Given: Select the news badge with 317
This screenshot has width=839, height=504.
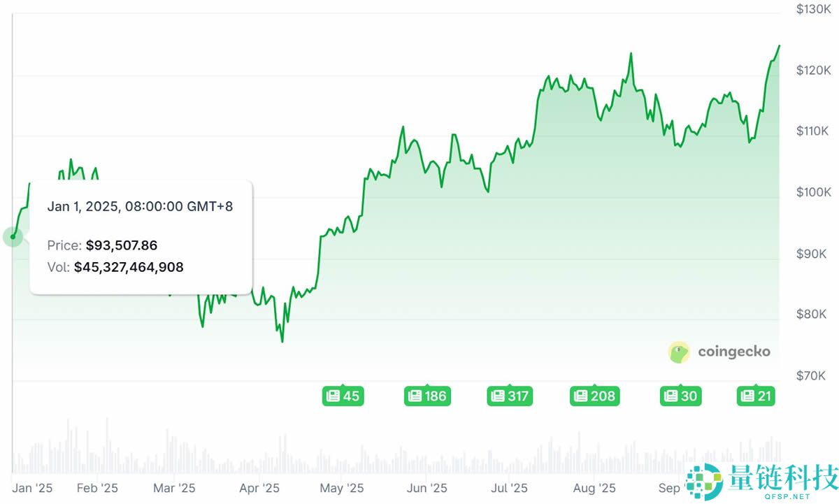Looking at the screenshot, I should [510, 396].
